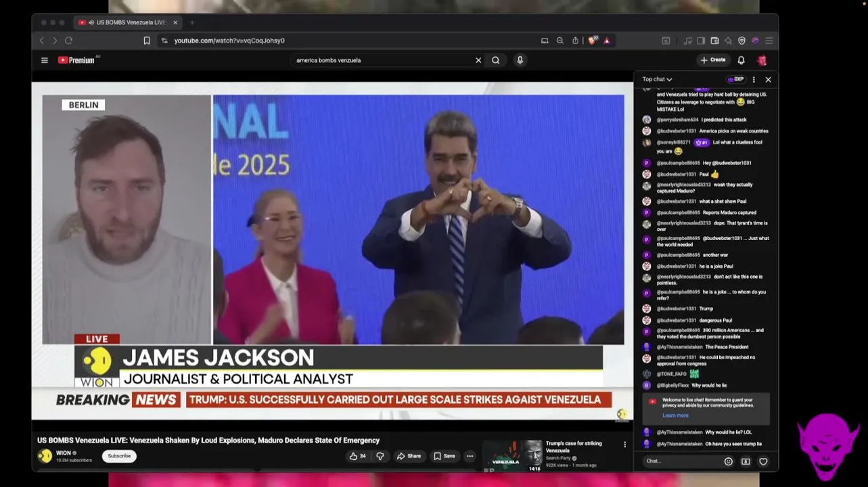The height and width of the screenshot is (487, 868).
Task: Go back with the browser arrow
Action: (42, 41)
